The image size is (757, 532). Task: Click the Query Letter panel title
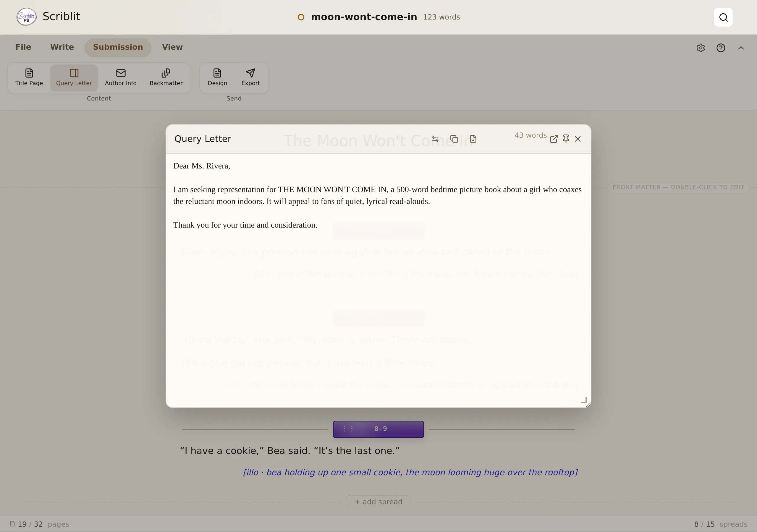(x=203, y=139)
